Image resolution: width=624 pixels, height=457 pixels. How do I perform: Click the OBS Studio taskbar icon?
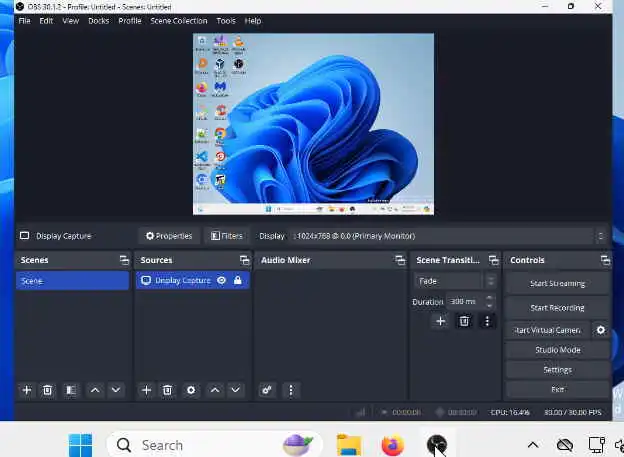coord(437,444)
